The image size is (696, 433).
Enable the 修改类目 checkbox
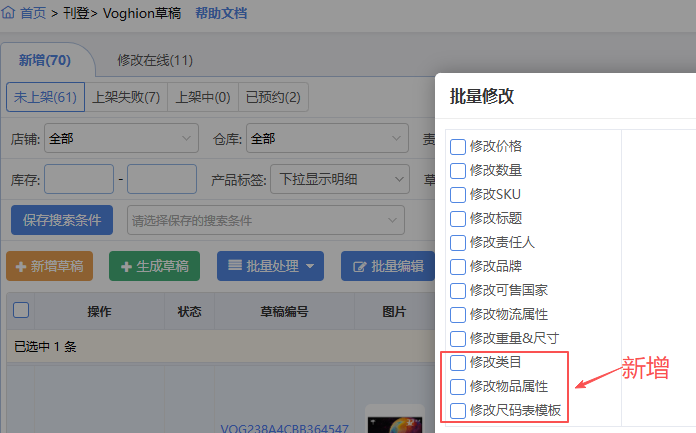point(458,362)
